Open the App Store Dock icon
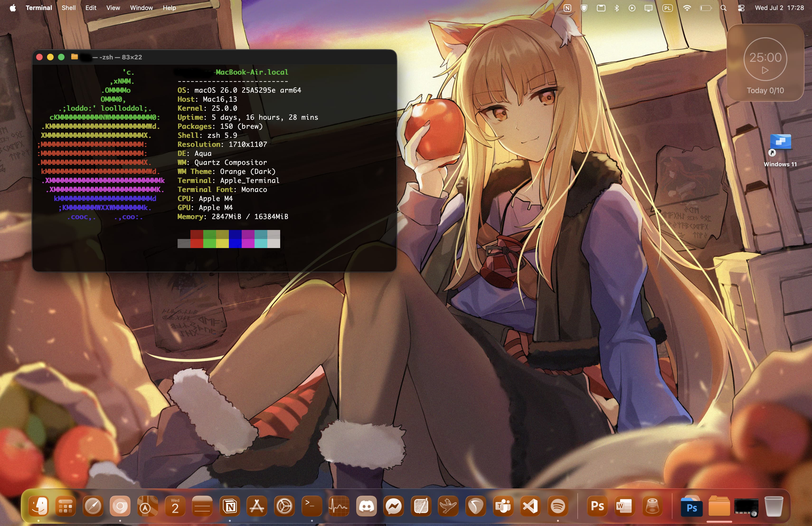The height and width of the screenshot is (526, 812). tap(257, 506)
